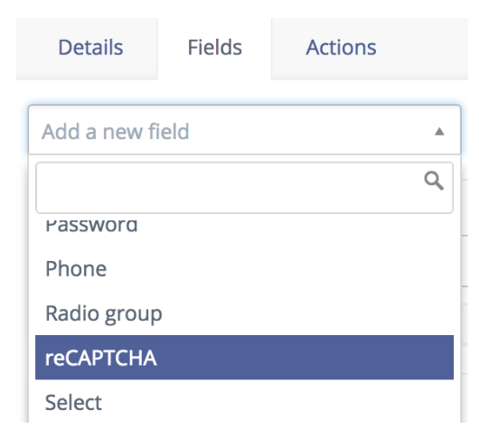Click the 'Add a new field' combo box
The width and height of the screenshot is (479, 448).
(244, 130)
